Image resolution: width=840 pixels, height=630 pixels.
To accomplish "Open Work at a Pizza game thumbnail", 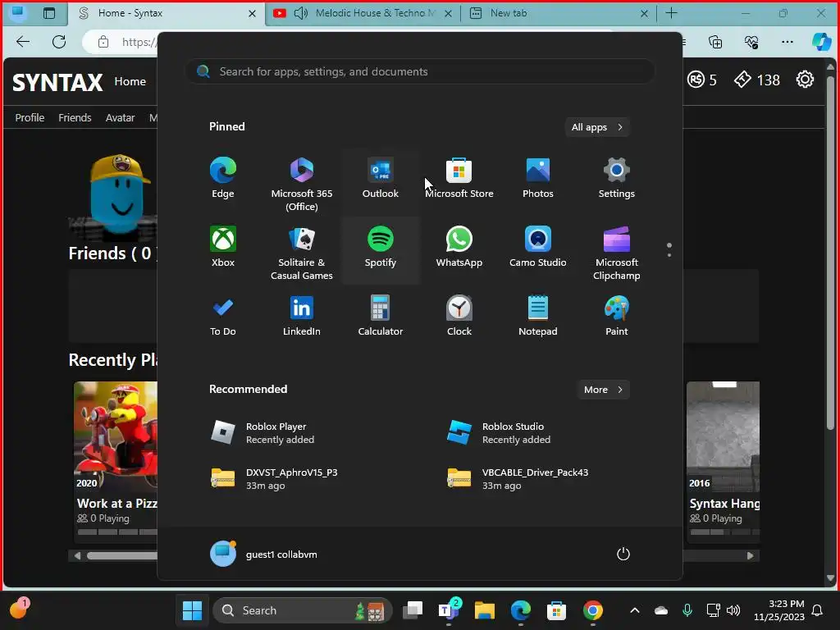I will click(116, 436).
